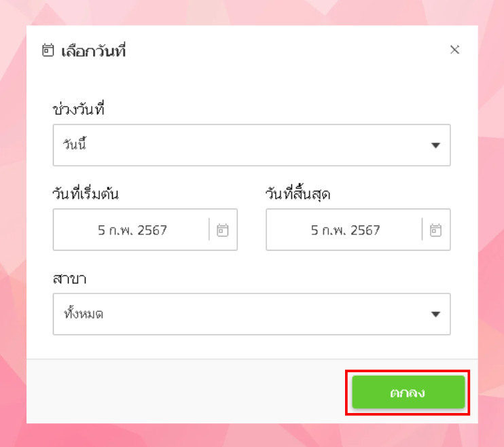This screenshot has width=504, height=447.
Task: Click the calendar icon beside เลือกวันที่ title
Action: [48, 50]
